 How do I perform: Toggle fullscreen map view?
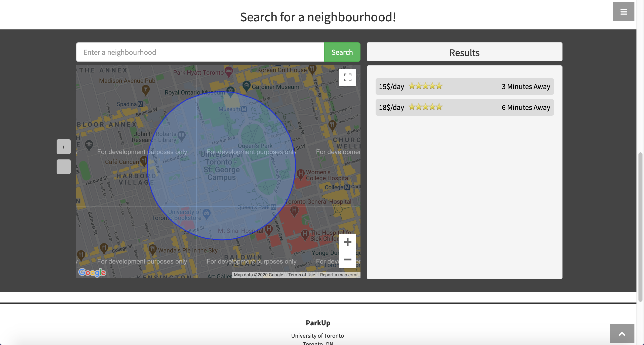pos(347,77)
